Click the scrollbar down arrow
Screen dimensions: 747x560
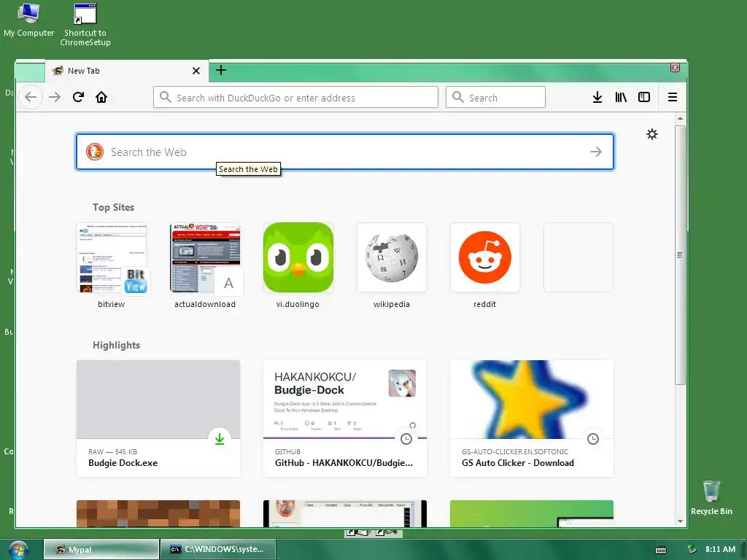(x=680, y=521)
